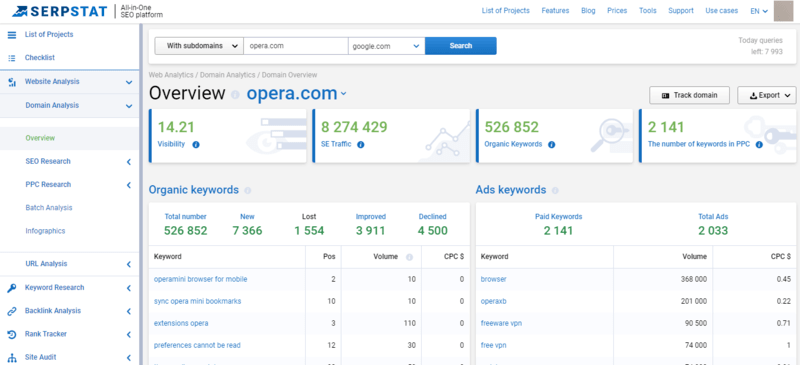The width and height of the screenshot is (800, 365).
Task: Open Infographics in the sidebar
Action: pyautogui.click(x=45, y=231)
